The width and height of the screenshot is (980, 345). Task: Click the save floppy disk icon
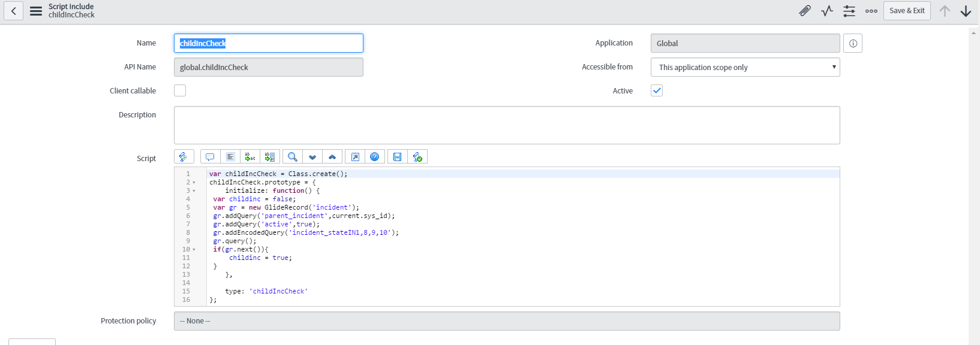[397, 157]
